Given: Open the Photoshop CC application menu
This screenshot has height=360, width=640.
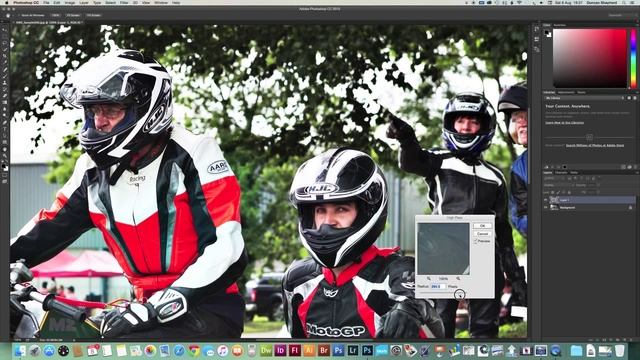Looking at the screenshot, I should tap(26, 2).
